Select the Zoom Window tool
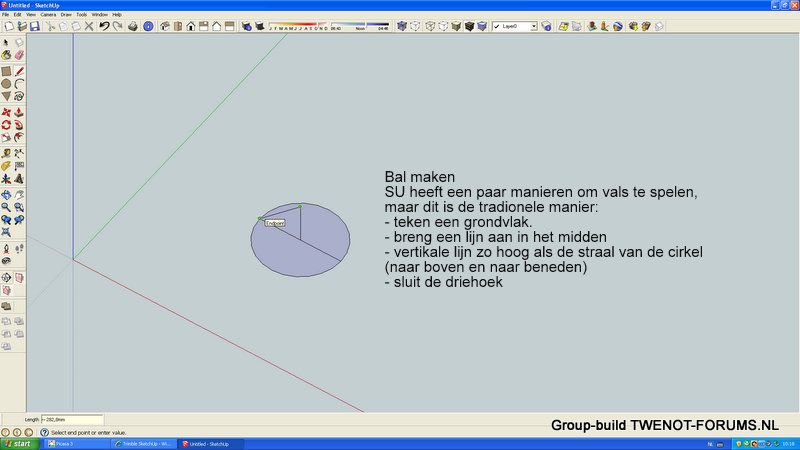This screenshot has height=450, width=800. pyautogui.click(x=19, y=207)
